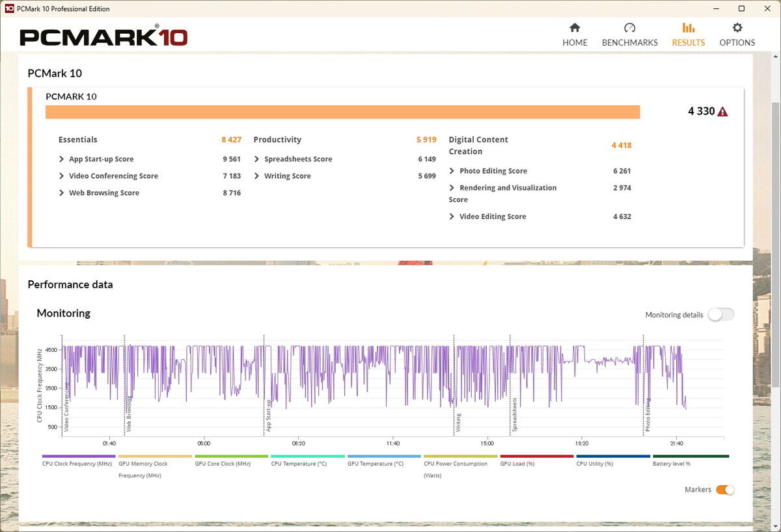Click the PCMark 10 title bar app icon
This screenshot has width=781, height=532.
pyautogui.click(x=9, y=8)
